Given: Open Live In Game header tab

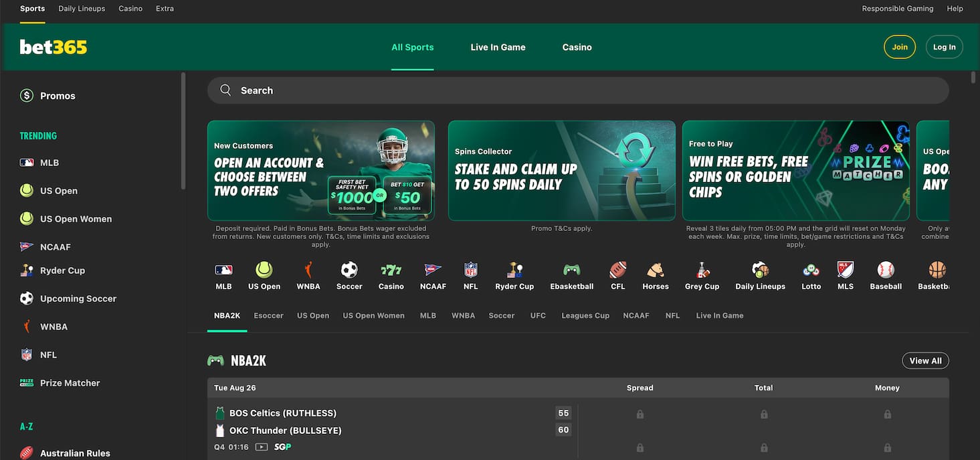Looking at the screenshot, I should pos(498,47).
